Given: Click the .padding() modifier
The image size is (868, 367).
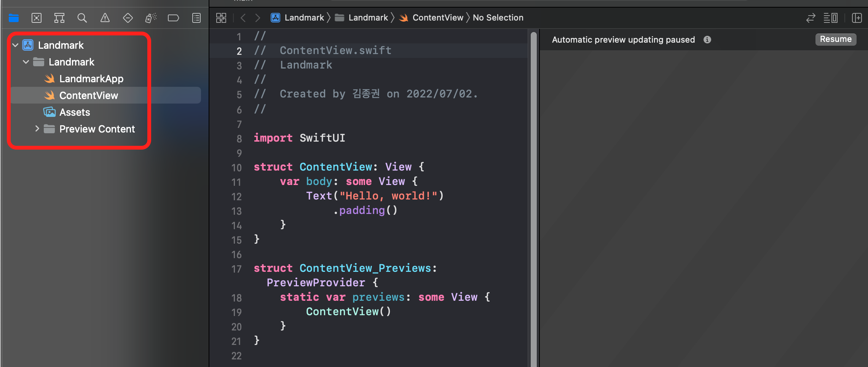Looking at the screenshot, I should tap(365, 211).
